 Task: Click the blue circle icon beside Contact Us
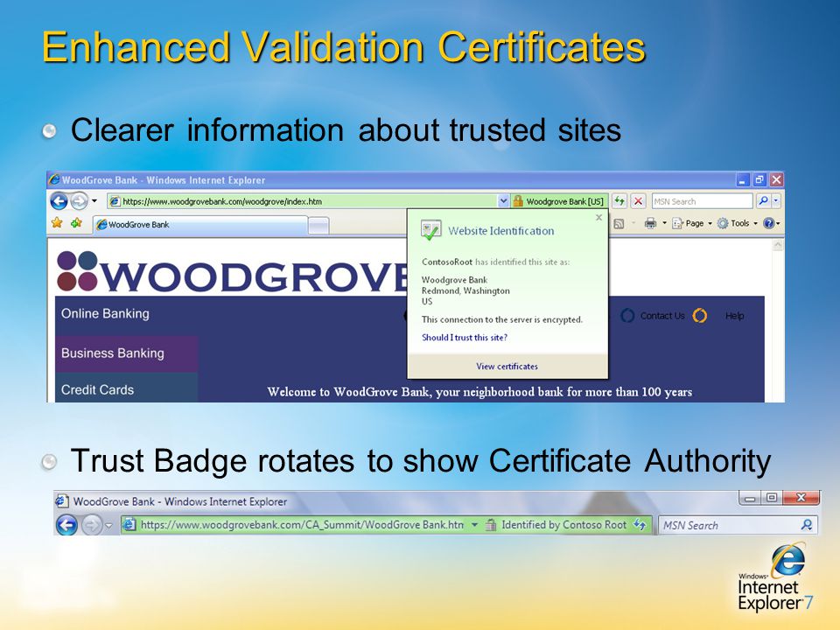point(627,316)
